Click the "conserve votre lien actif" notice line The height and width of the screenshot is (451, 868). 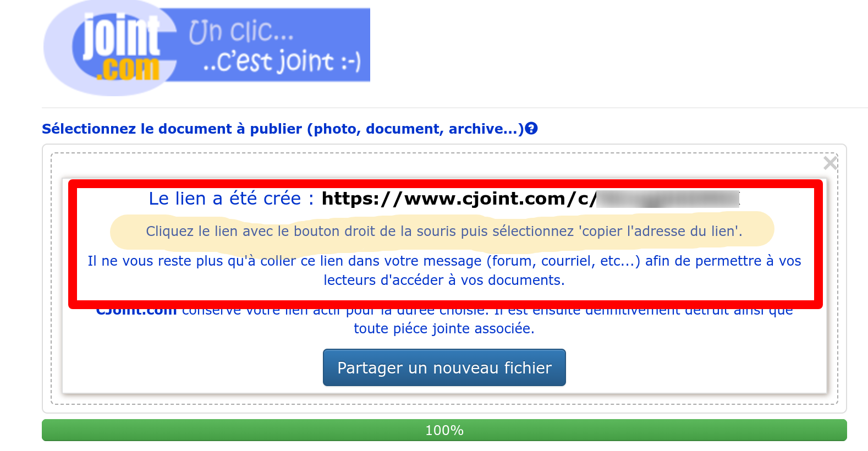[x=444, y=312]
